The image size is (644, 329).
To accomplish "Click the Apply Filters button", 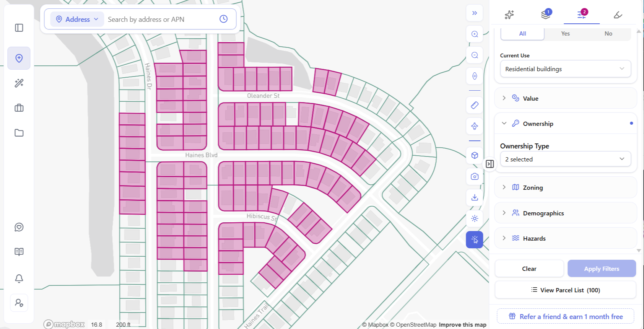I will tap(602, 269).
